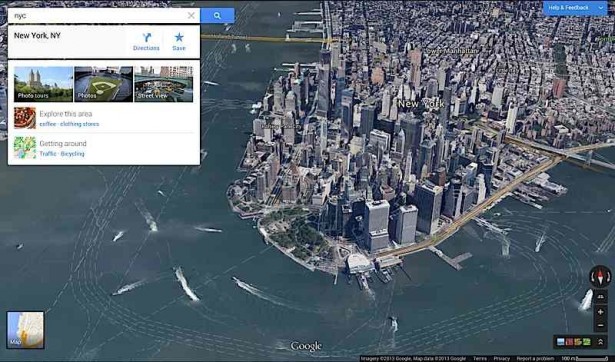Switch to Map view thumbnail
The height and width of the screenshot is (362, 615).
(25, 330)
